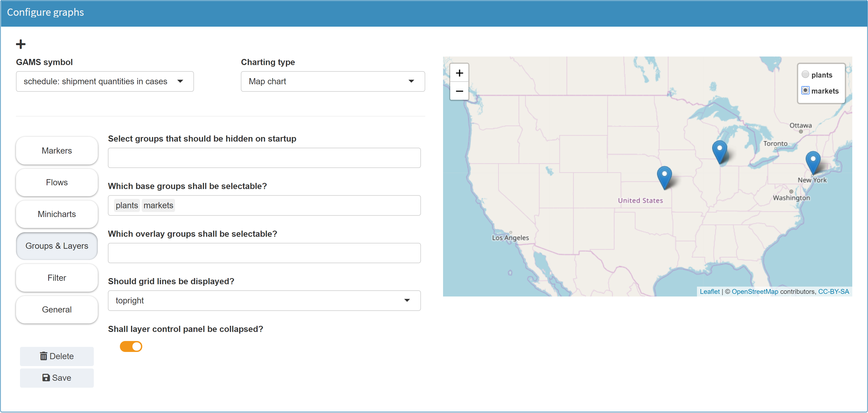868x413 pixels.
Task: Click the hidden-on-startup groups input field
Action: coord(264,158)
